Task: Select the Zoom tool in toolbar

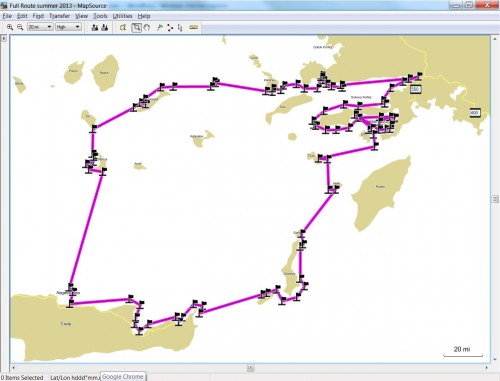Action: (x=136, y=28)
